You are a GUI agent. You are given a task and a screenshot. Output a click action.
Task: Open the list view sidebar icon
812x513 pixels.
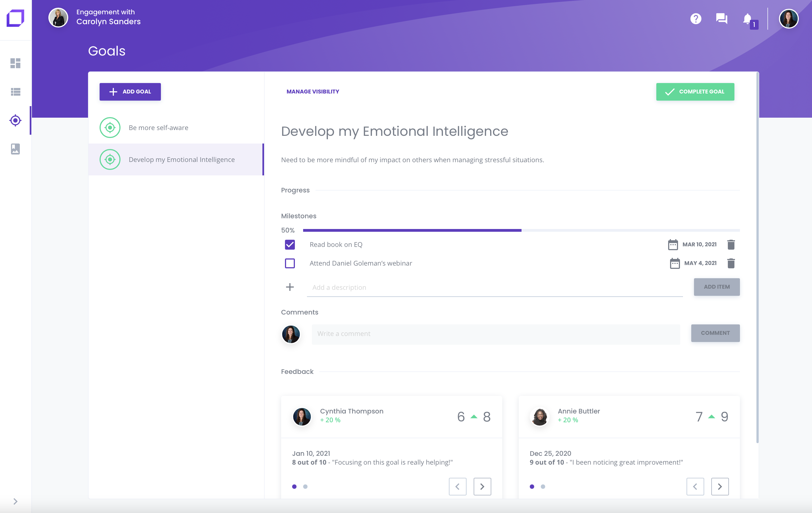pyautogui.click(x=15, y=92)
